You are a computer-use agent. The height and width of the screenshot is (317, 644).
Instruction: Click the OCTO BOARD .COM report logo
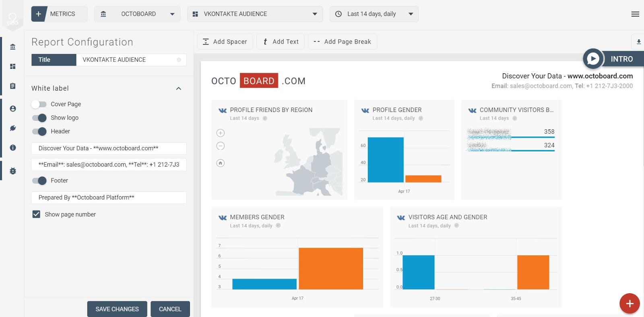click(x=258, y=81)
